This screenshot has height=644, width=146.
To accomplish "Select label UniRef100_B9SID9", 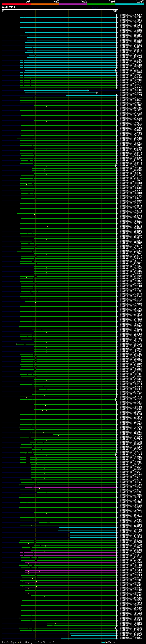I will pos(131,35).
